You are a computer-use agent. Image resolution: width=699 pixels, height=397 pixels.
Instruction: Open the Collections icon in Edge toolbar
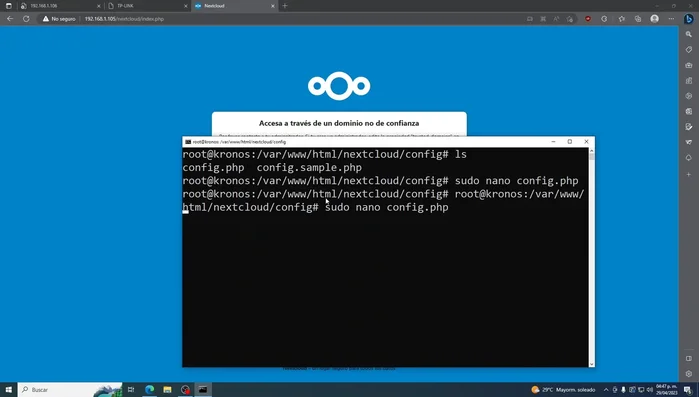click(638, 19)
